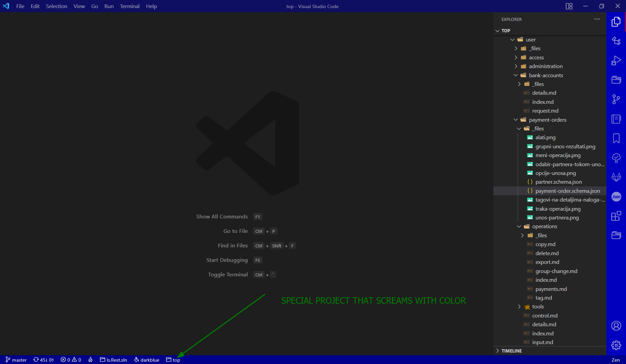Open the Help menu

pyautogui.click(x=152, y=6)
